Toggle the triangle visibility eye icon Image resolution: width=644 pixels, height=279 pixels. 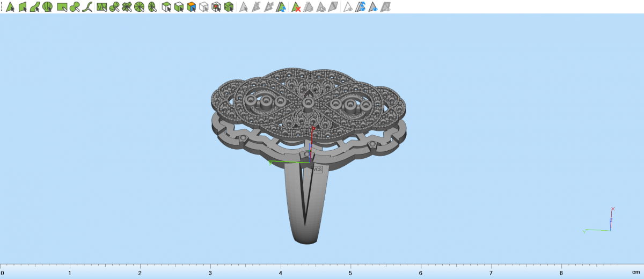pos(347,7)
